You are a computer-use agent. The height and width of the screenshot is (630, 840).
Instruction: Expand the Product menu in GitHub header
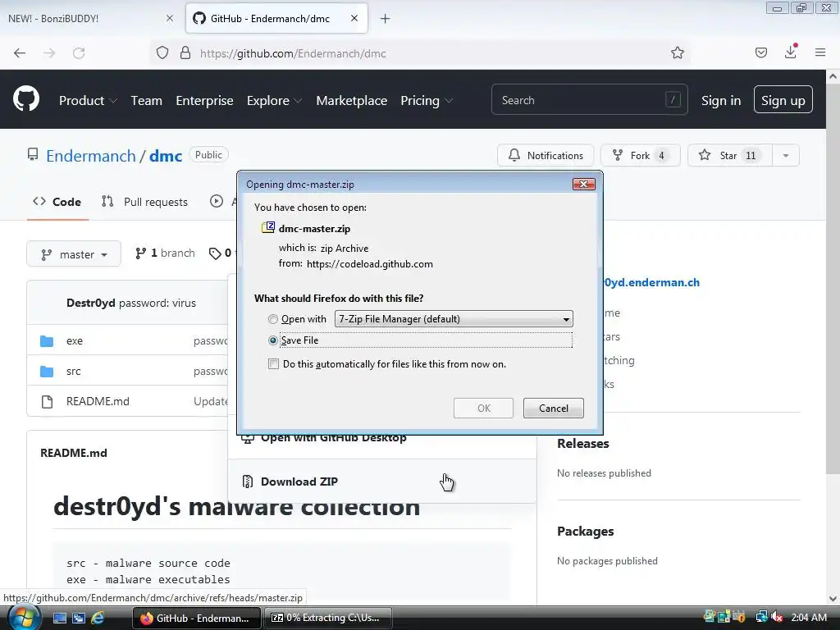[x=88, y=100]
